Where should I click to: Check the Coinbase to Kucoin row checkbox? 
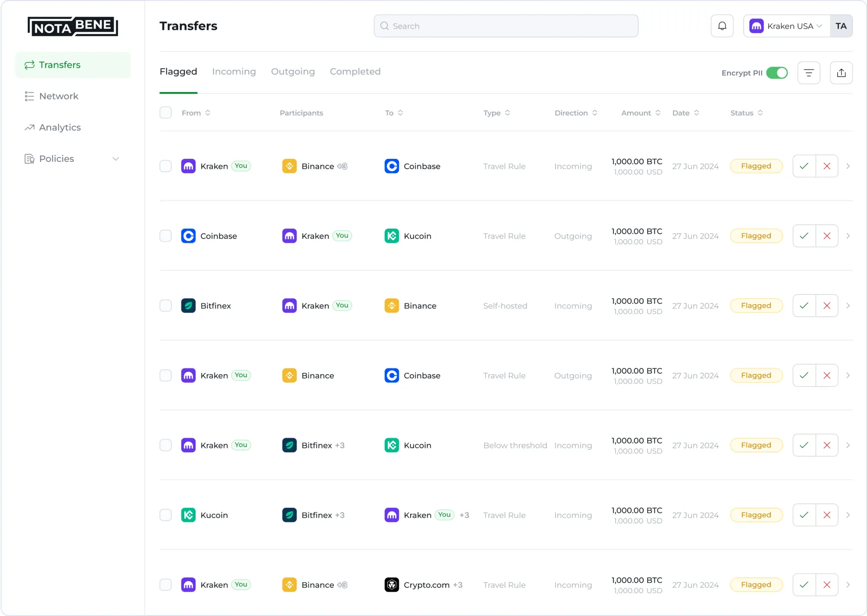tap(166, 236)
